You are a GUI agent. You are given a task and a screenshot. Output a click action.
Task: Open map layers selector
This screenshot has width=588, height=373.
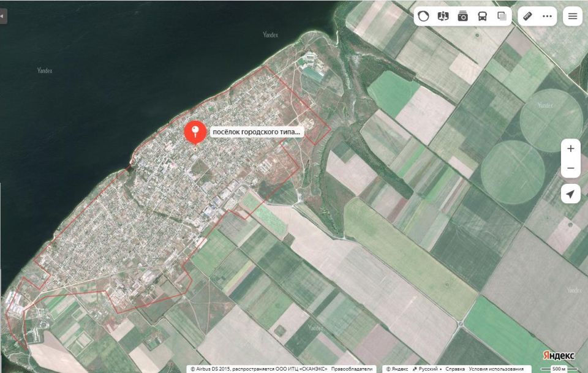click(x=502, y=16)
